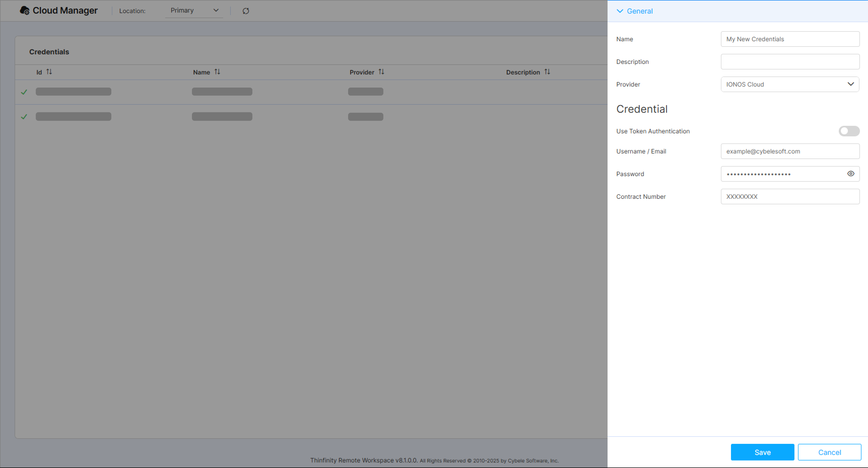Open the Provider IONOS Cloud dropdown
868x468 pixels.
[x=789, y=84]
